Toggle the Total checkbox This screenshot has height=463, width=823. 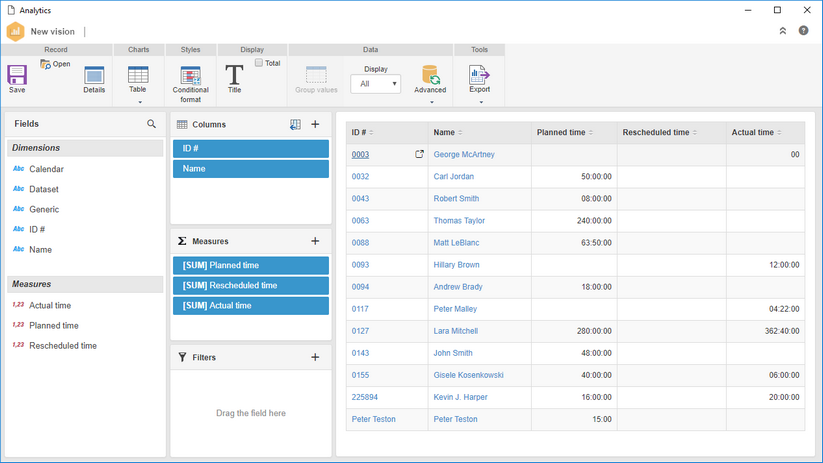click(x=259, y=62)
